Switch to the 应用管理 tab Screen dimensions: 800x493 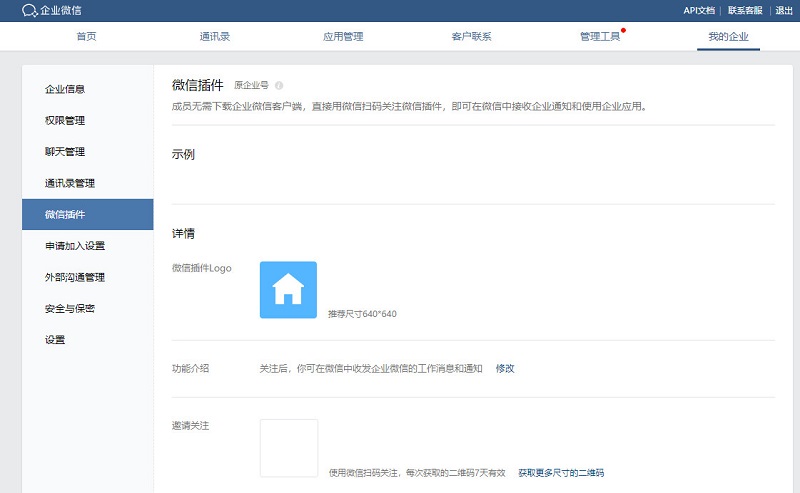343,36
